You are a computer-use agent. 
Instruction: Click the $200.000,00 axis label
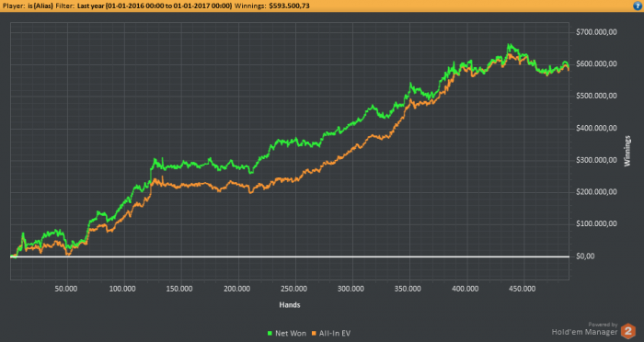click(x=596, y=192)
